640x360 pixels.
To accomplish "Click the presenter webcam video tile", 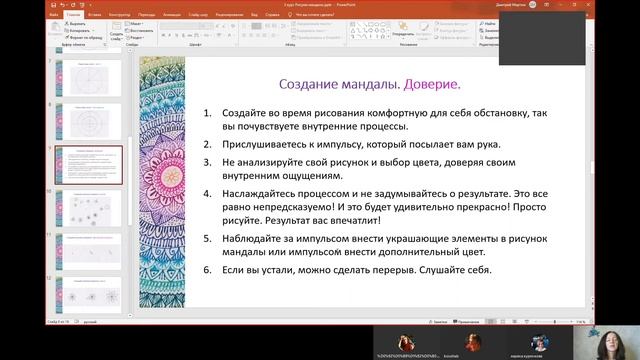I will coord(607,343).
